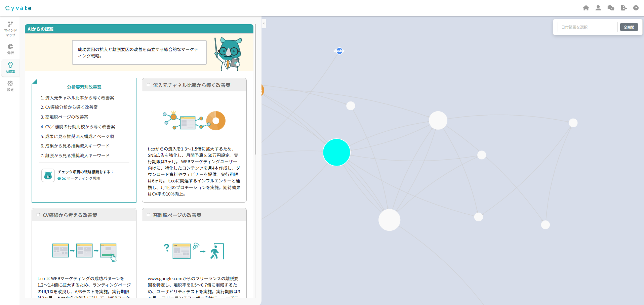The width and height of the screenshot is (644, 305).
Task: Click the channel ratio illustration with donut chart
Action: 194,120
